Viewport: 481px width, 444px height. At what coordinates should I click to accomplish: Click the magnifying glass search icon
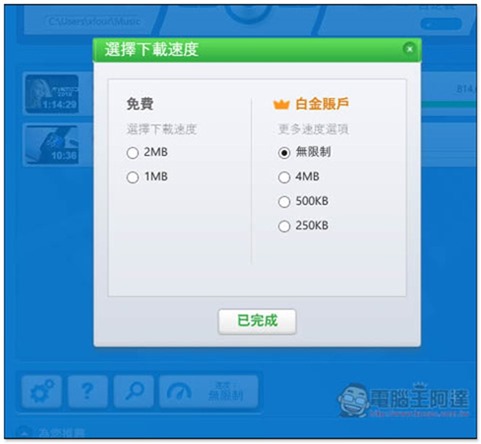(134, 391)
